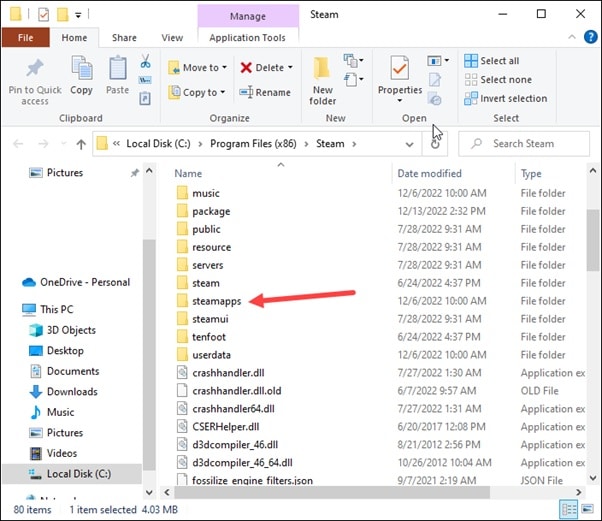Click the Rename icon in Organize group
The width and height of the screenshot is (602, 521).
click(x=265, y=92)
